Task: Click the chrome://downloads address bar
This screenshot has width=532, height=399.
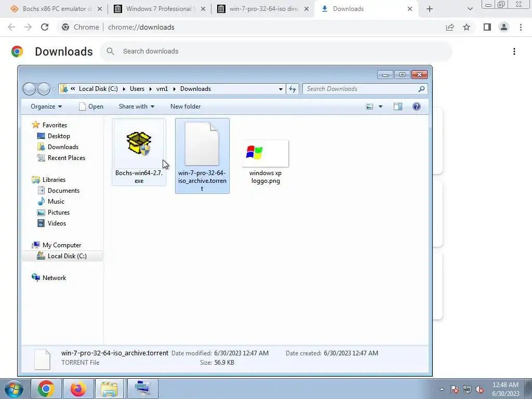Action: pos(141,27)
